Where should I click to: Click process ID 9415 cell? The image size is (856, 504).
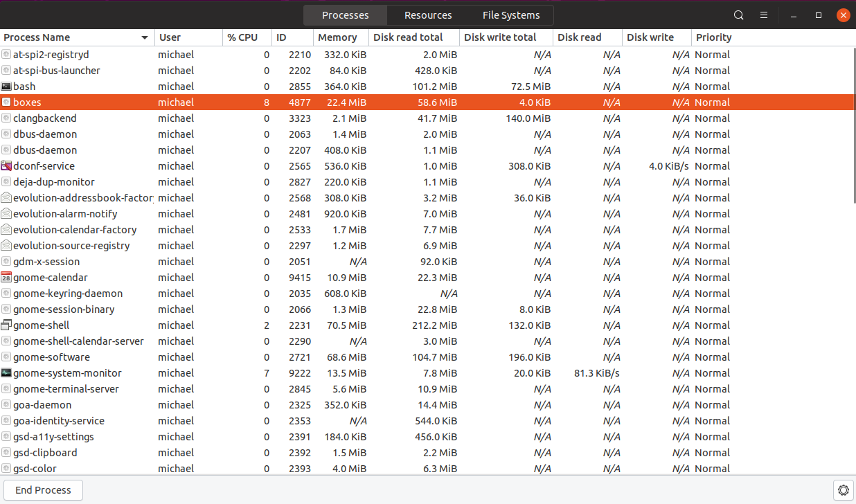pos(300,278)
